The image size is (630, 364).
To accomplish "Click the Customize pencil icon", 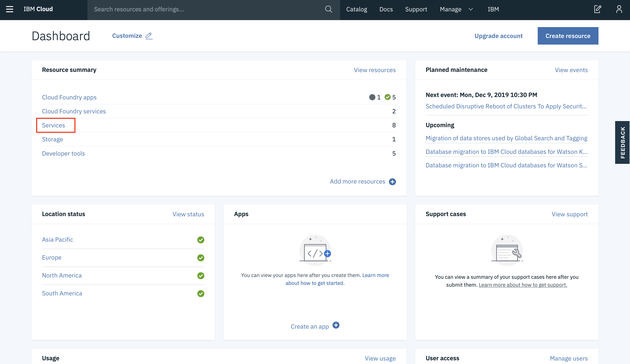I will (149, 36).
